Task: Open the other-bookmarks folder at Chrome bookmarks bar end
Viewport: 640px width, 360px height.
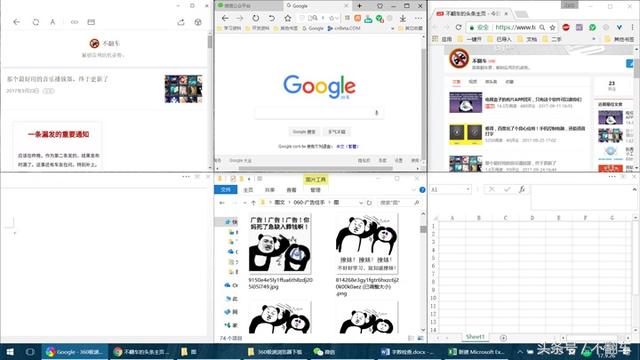Action: click(x=620, y=39)
